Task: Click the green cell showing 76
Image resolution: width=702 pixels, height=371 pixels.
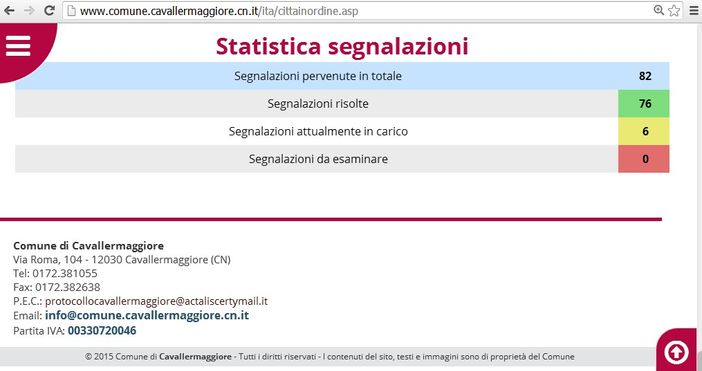Action: (644, 104)
